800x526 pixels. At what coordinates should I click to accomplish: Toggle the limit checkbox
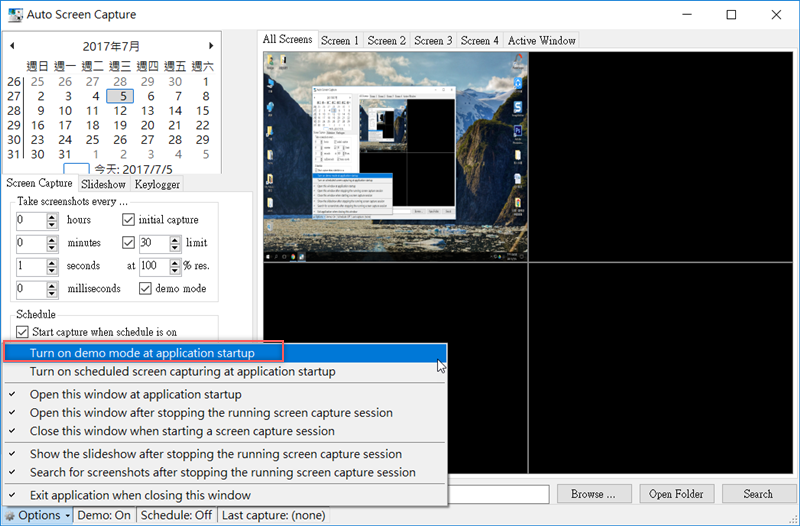128,243
